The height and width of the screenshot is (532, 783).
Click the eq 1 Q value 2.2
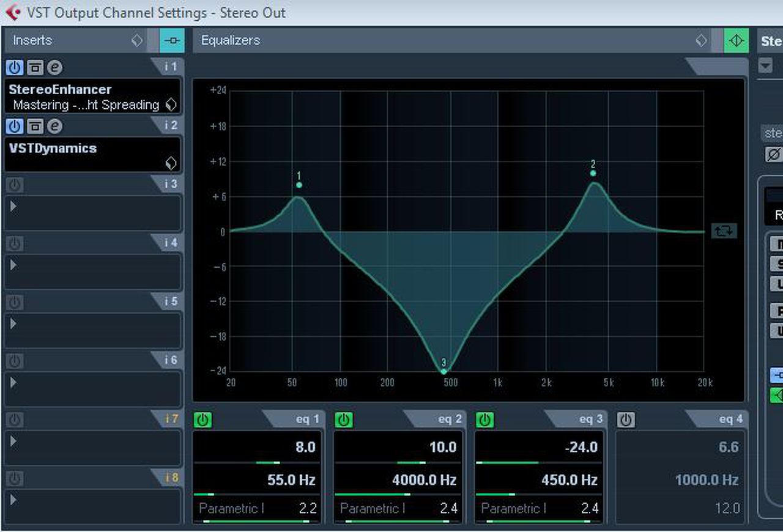pos(308,508)
